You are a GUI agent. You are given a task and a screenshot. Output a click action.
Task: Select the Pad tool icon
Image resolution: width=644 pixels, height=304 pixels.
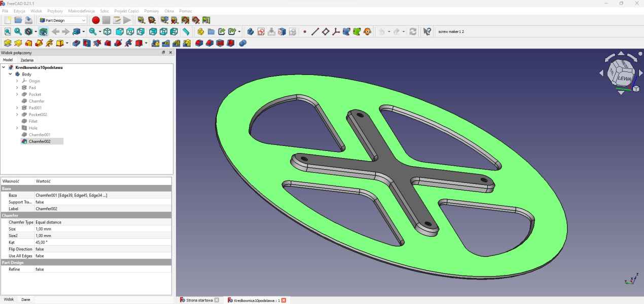coord(8,43)
